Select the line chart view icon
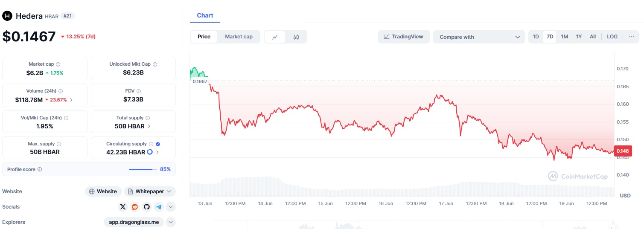Image resolution: width=644 pixels, height=229 pixels. [275, 37]
